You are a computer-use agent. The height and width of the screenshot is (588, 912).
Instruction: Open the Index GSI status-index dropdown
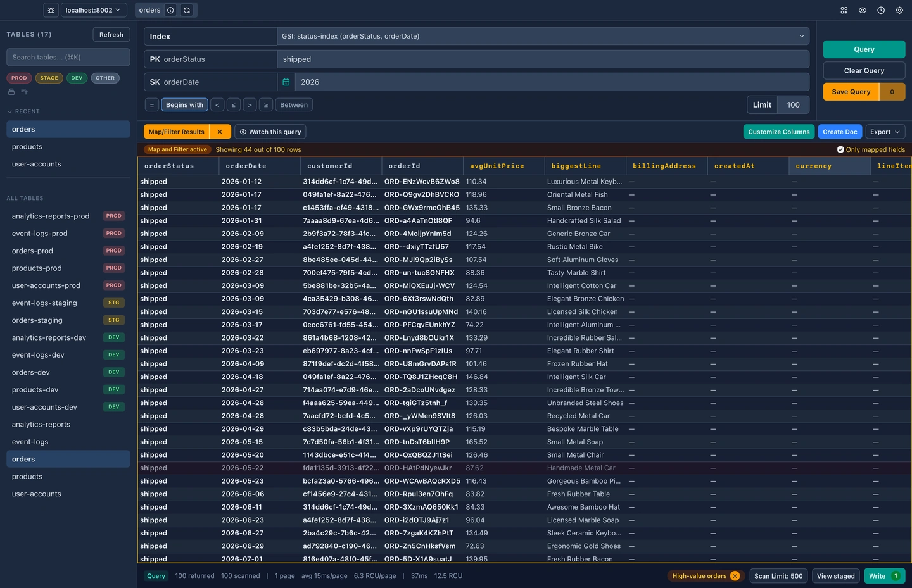point(543,36)
